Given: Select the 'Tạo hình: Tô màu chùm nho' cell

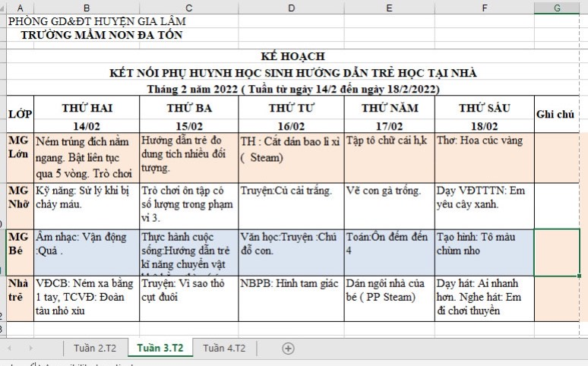Looking at the screenshot, I should [x=484, y=252].
